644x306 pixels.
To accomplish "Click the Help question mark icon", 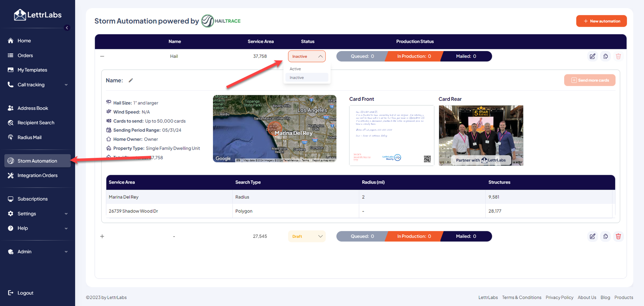I will [x=11, y=228].
